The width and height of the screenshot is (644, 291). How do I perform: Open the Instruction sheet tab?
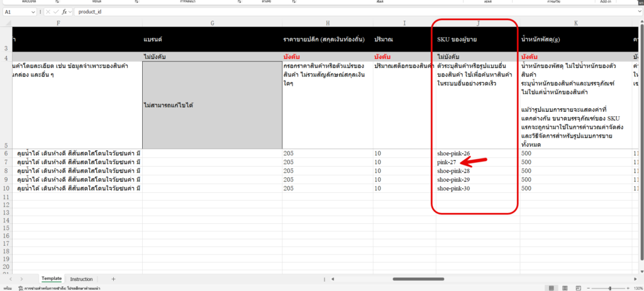click(x=81, y=278)
